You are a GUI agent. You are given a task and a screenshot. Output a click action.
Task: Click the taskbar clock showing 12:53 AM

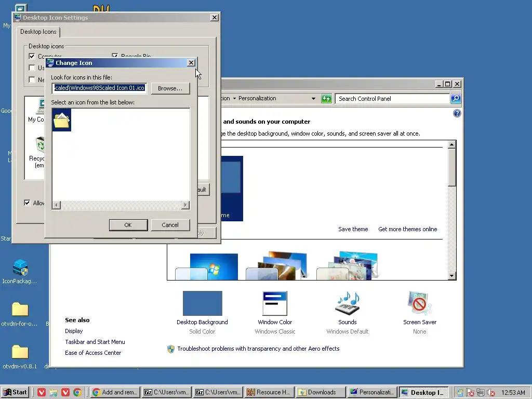[x=513, y=392]
